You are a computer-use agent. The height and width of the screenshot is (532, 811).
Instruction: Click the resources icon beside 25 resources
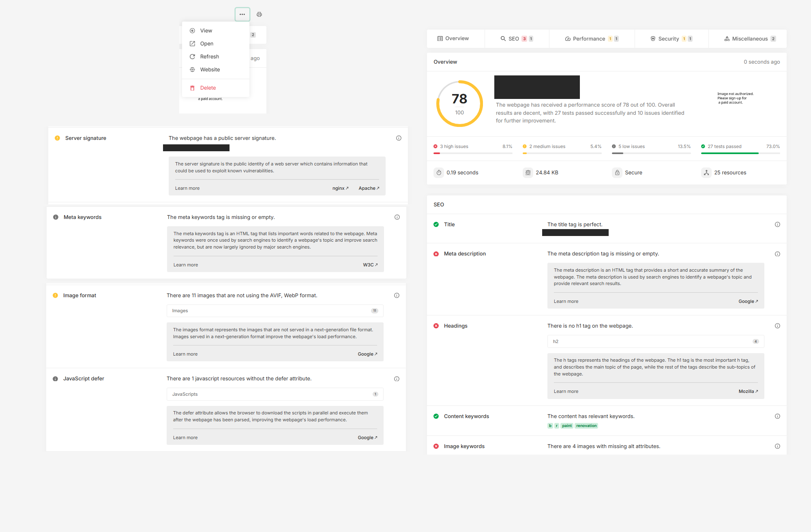(x=706, y=172)
